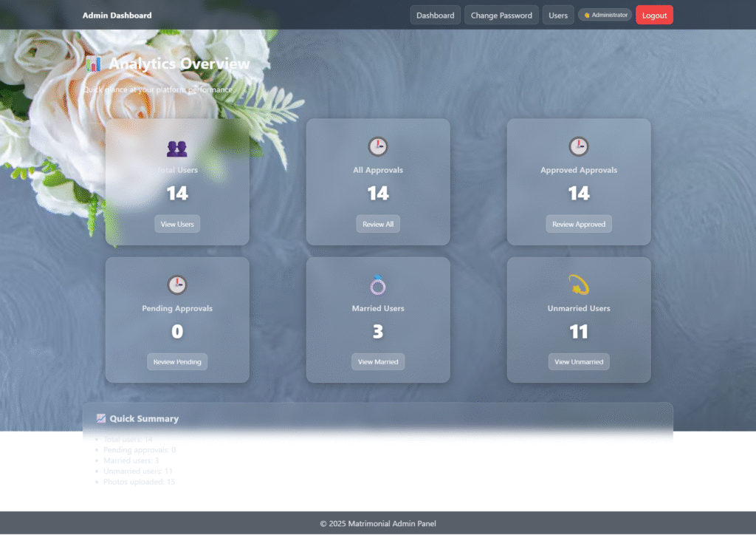Click the Pending Approvals clock icon
Image resolution: width=756 pixels, height=535 pixels.
coord(177,284)
